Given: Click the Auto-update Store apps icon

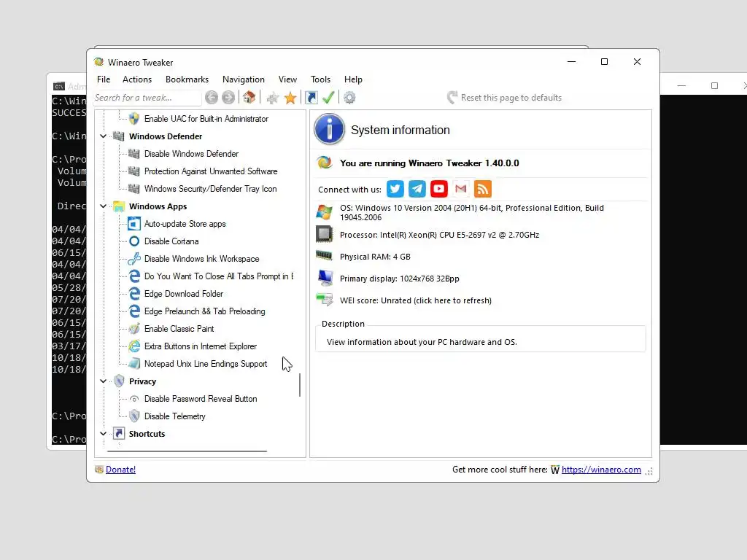Looking at the screenshot, I should [134, 224].
